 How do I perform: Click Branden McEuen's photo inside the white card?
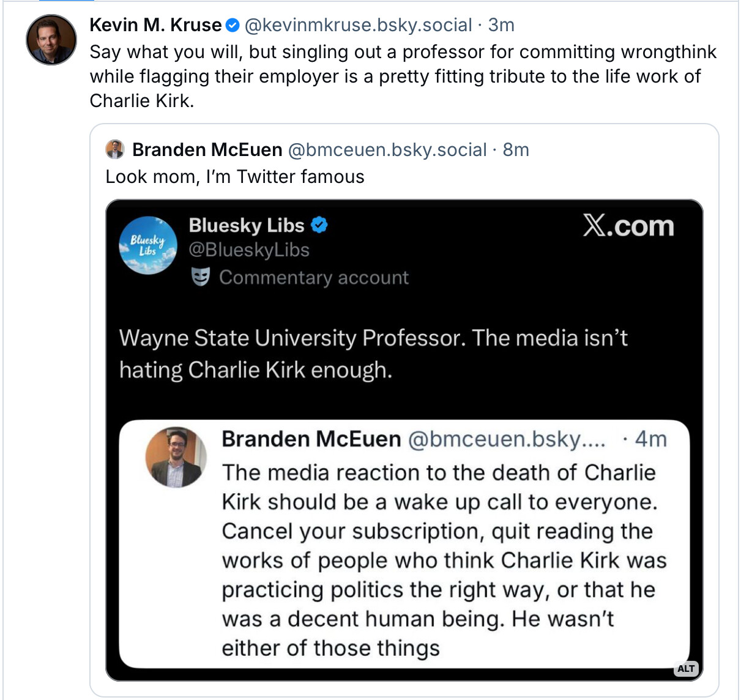176,457
